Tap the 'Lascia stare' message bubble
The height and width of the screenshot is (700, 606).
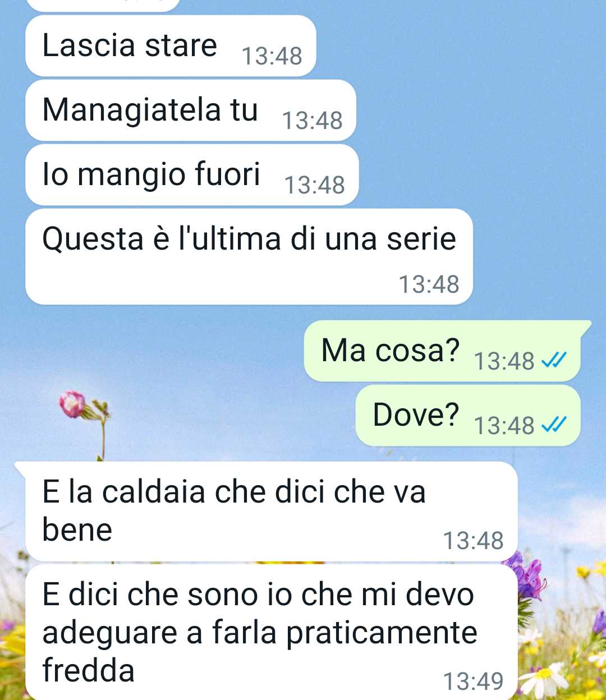171,46
